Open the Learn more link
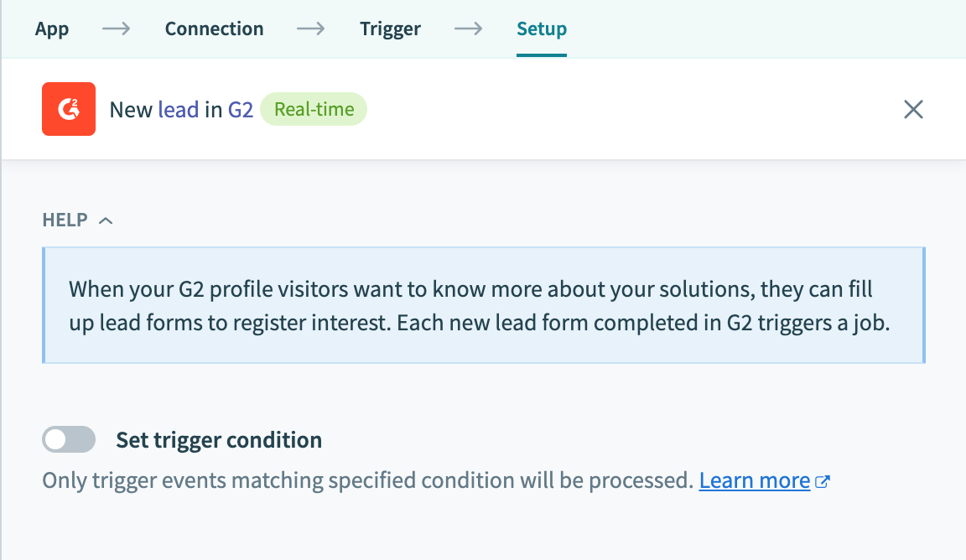The height and width of the screenshot is (560, 966). tap(754, 481)
